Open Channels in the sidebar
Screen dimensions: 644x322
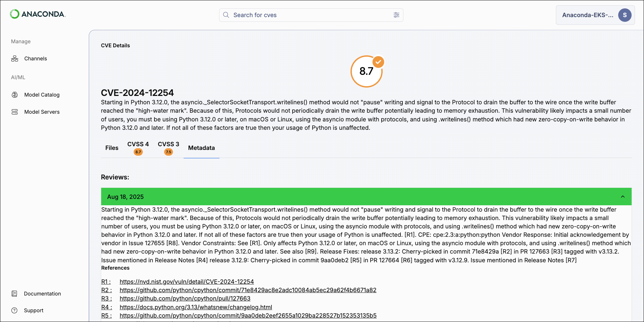tap(36, 59)
